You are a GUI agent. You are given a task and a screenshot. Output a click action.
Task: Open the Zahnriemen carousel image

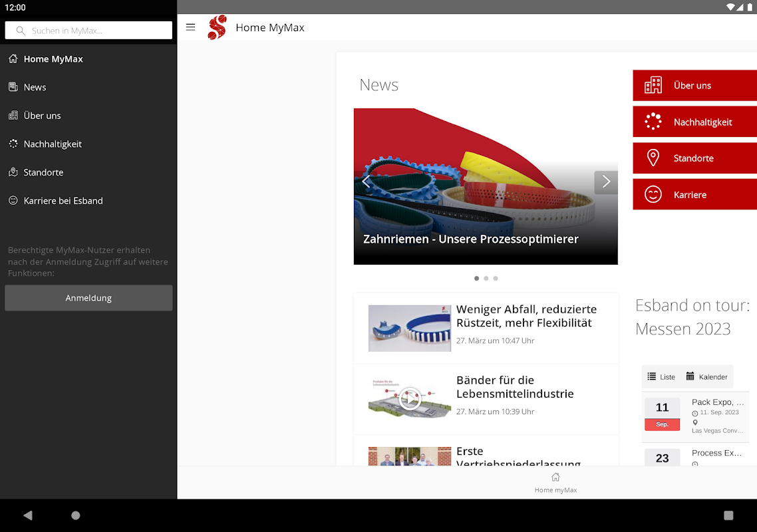click(x=486, y=186)
